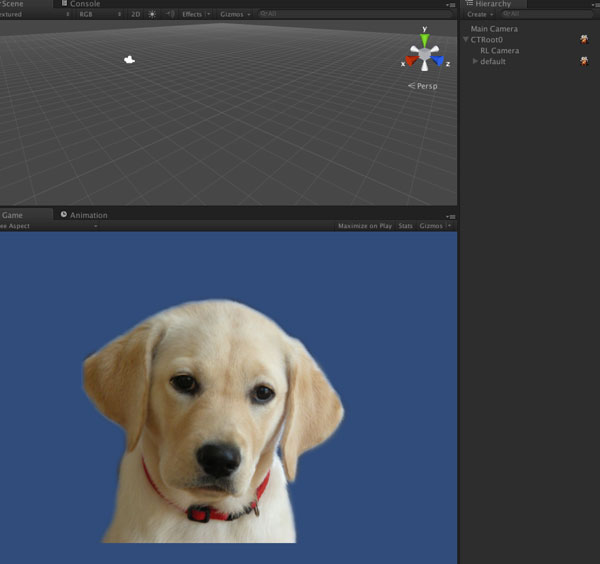The height and width of the screenshot is (564, 600).
Task: Click the blue Z axis cone of the gizmo
Action: tap(437, 60)
